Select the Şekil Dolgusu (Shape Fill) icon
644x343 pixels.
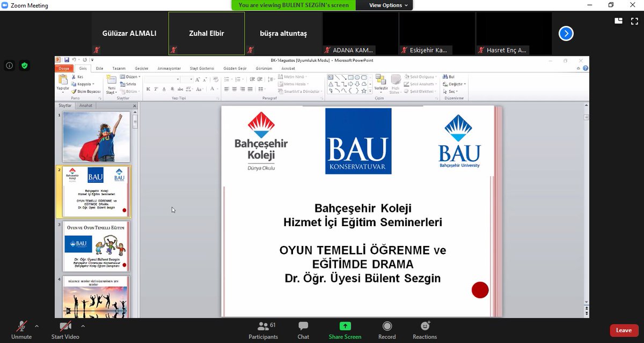(x=407, y=77)
